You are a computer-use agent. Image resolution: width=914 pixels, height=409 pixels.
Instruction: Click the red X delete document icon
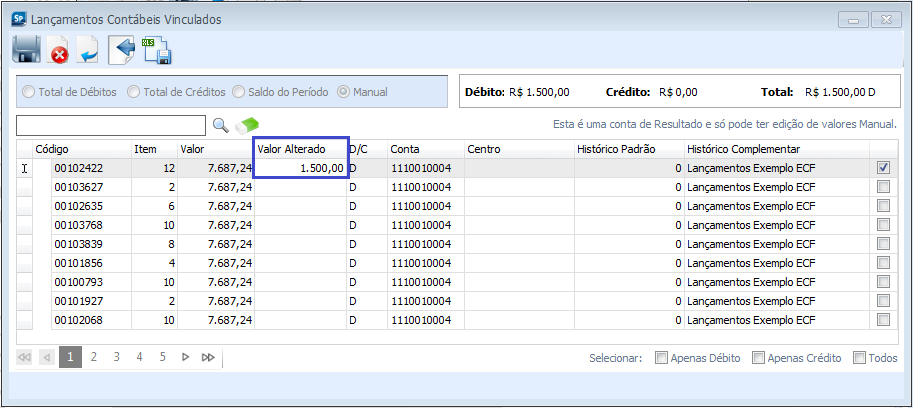coord(58,51)
